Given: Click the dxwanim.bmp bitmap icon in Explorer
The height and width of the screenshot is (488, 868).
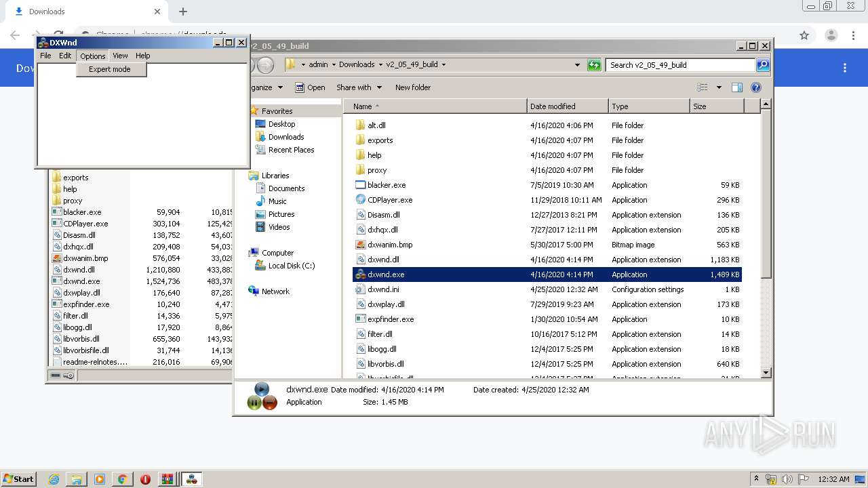Looking at the screenshot, I should point(360,245).
